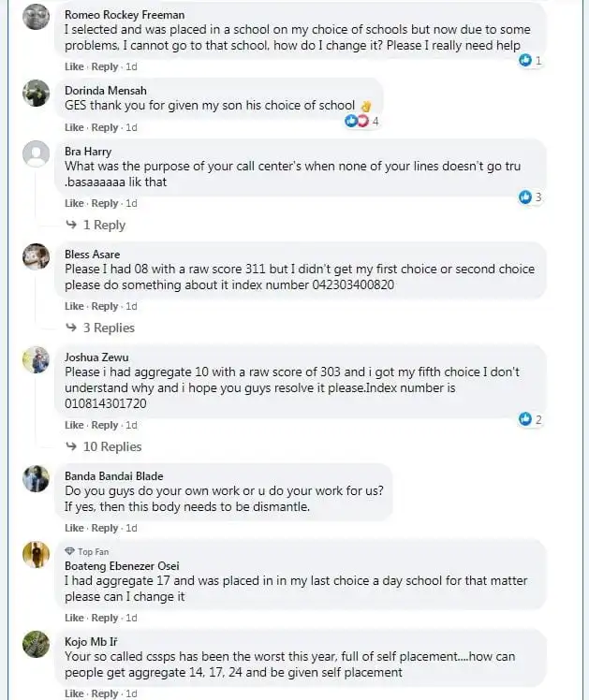This screenshot has height=700, width=589.
Task: Open Bless Asare's profile picture
Action: tap(36, 256)
